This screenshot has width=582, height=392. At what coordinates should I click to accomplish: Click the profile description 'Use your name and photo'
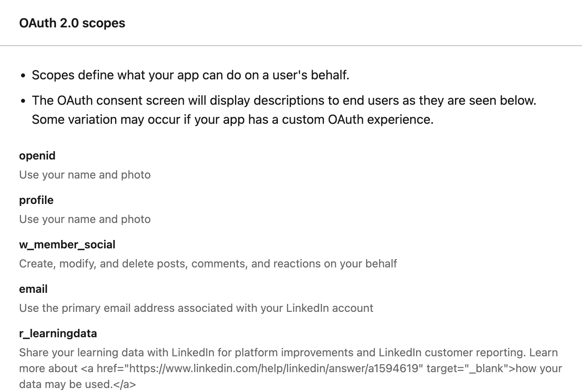(85, 219)
